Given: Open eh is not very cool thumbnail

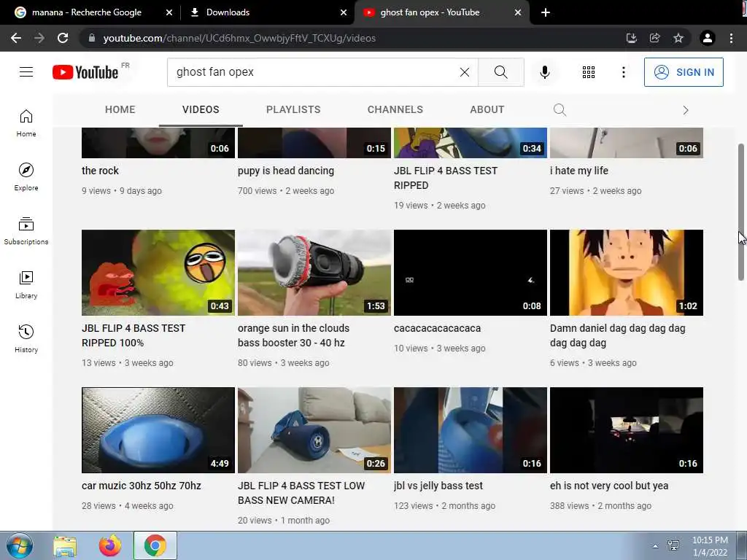Looking at the screenshot, I should click(627, 430).
